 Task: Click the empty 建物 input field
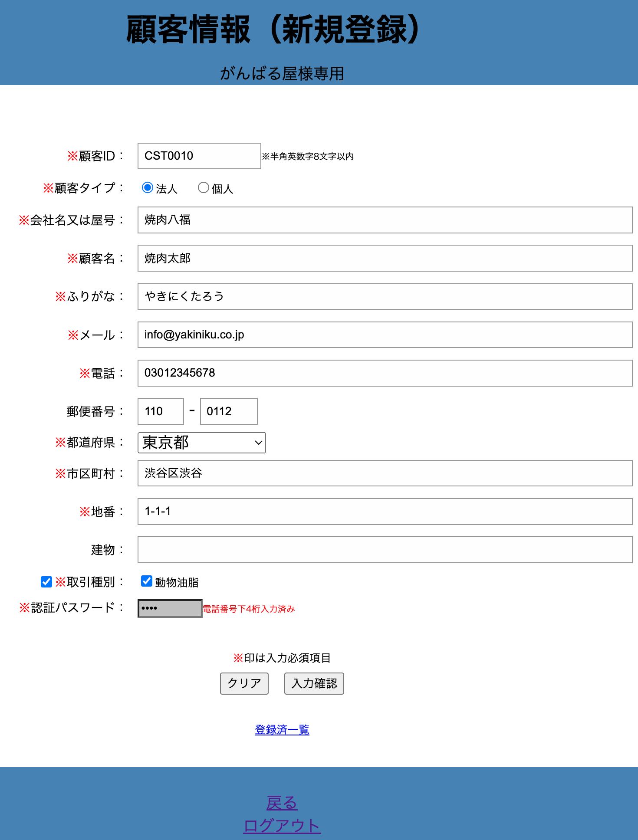[x=385, y=550]
